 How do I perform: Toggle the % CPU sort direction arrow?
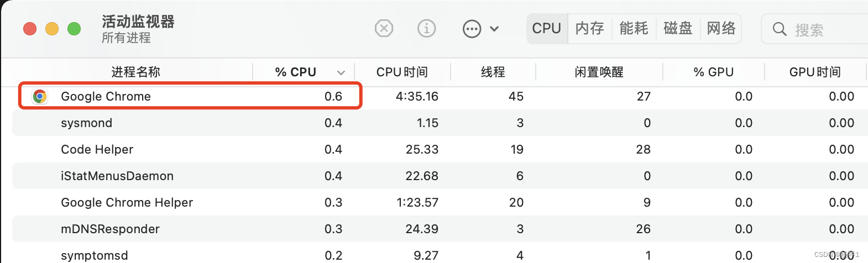(x=341, y=72)
